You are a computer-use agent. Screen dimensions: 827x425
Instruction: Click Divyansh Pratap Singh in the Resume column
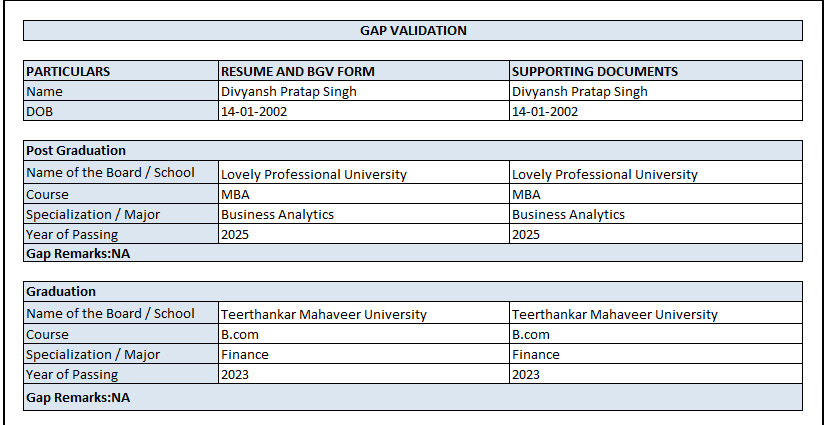[288, 91]
